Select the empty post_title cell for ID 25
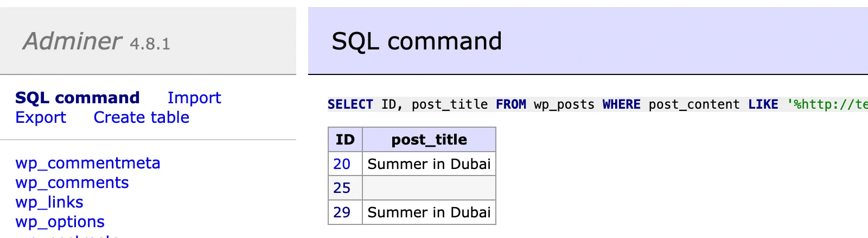The image size is (868, 238). (429, 188)
